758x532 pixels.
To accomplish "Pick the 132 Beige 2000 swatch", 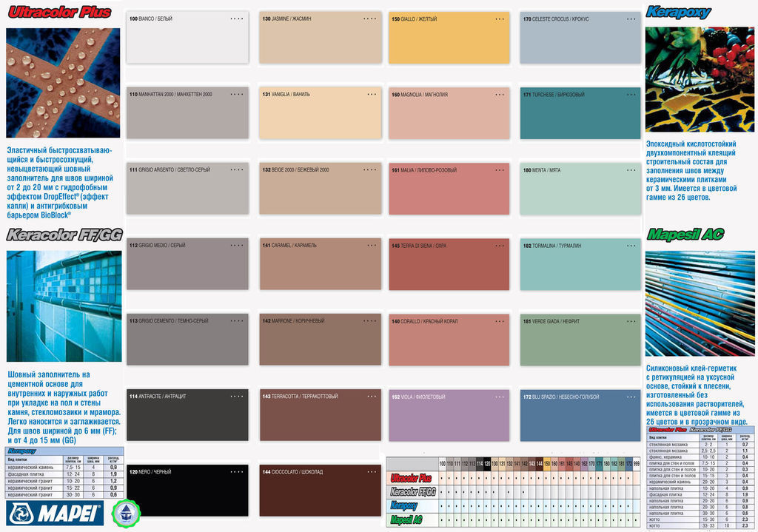I will 320,188.
